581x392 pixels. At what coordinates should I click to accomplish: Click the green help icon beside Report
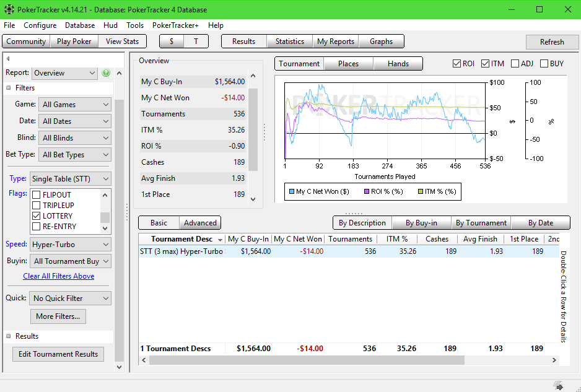pos(106,73)
